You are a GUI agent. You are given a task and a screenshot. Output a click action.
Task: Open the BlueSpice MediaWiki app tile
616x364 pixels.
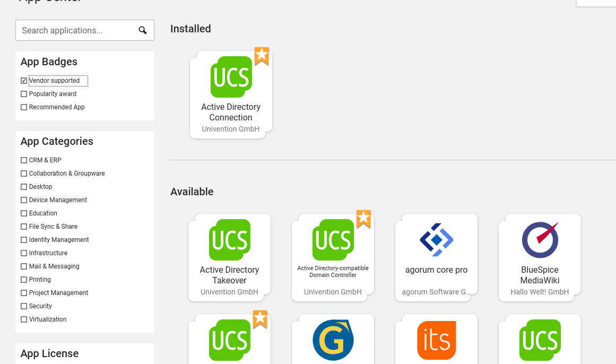tap(540, 257)
